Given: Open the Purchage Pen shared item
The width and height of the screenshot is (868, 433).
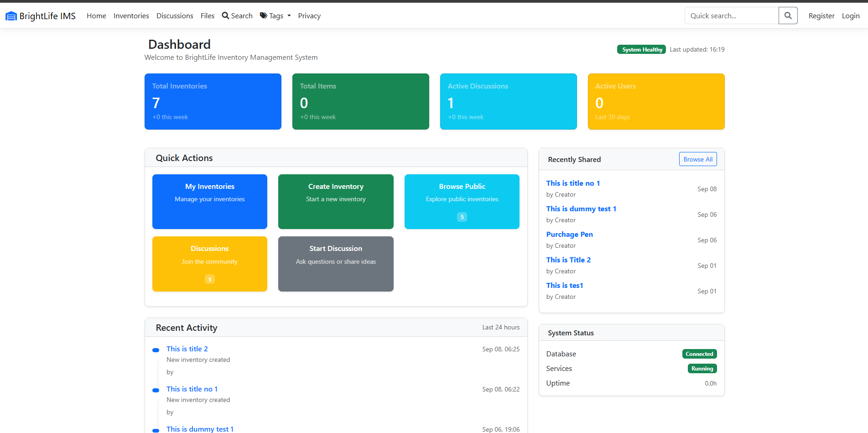Looking at the screenshot, I should pos(569,234).
